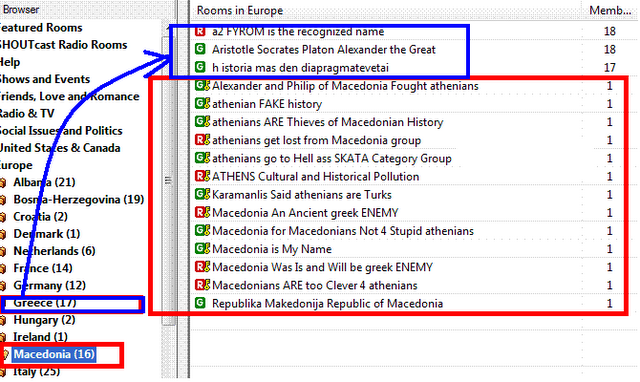
Task: Open room a2 FYROM is the recognized name
Action: pos(298,31)
